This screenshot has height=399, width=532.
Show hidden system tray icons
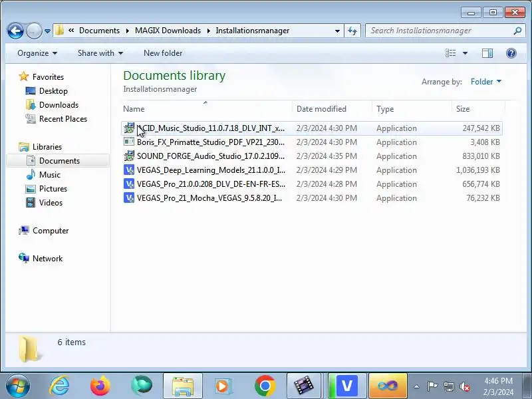[417, 386]
